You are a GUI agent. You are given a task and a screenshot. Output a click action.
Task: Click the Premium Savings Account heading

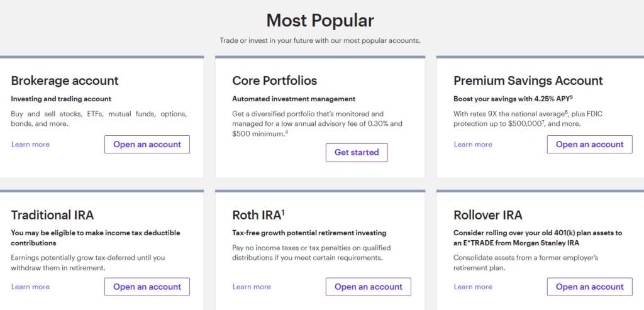[x=528, y=80]
